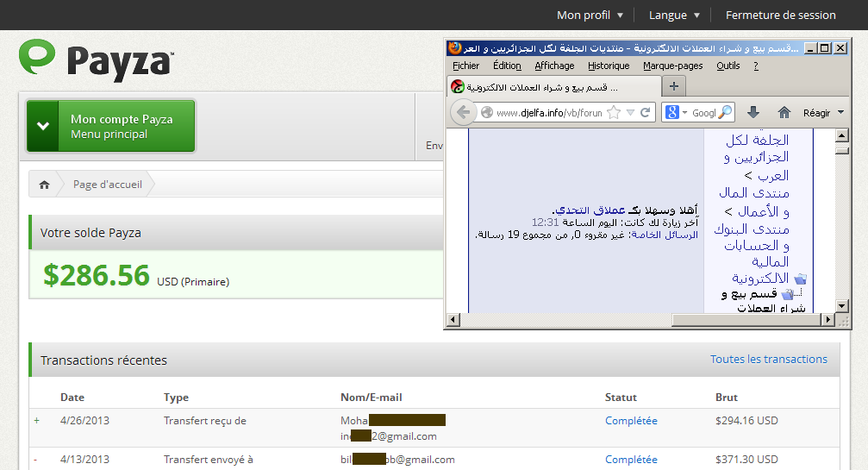Click the $294.16 USD amount

(x=746, y=421)
